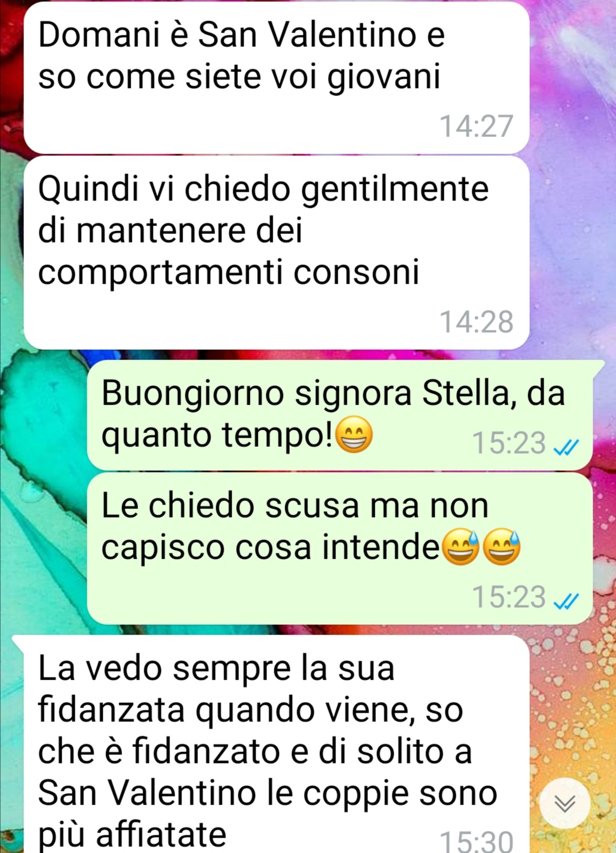
Task: Tap the 15:23 timestamp under 'capisco cosa intende'
Action: click(509, 597)
